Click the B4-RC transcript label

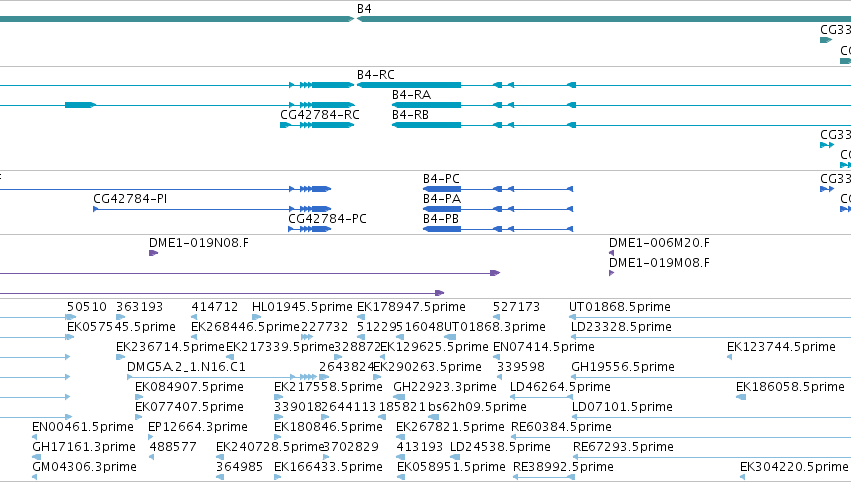click(x=376, y=75)
